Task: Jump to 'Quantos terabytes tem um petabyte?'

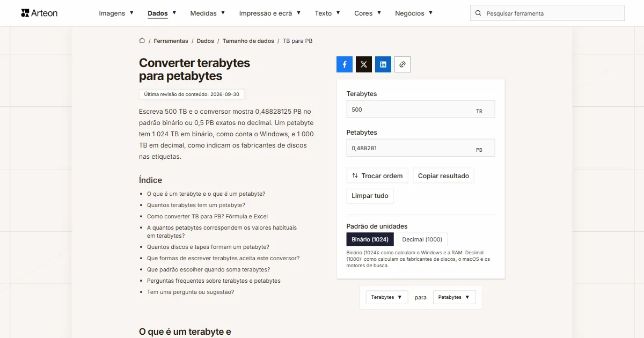Action: [x=196, y=205]
